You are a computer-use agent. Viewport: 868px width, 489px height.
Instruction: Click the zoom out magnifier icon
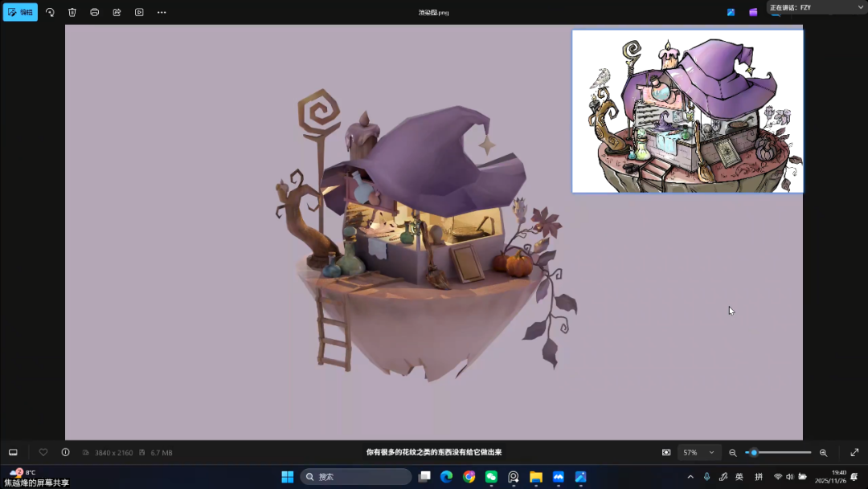[732, 453]
